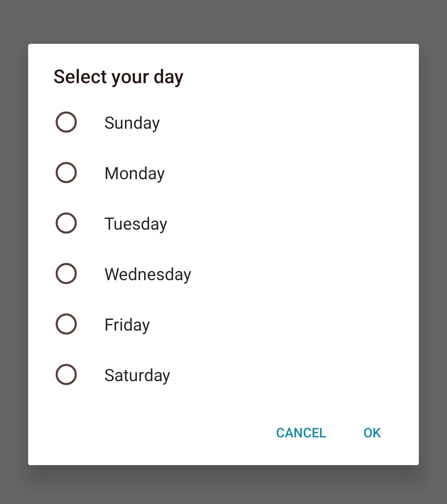Select the Sunday radio button
The width and height of the screenshot is (447, 504).
tap(66, 122)
